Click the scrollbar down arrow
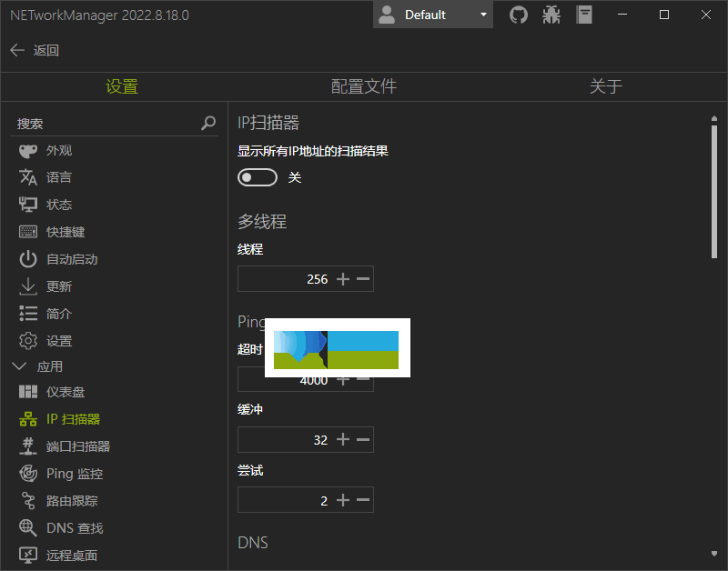The image size is (728, 571). [714, 554]
